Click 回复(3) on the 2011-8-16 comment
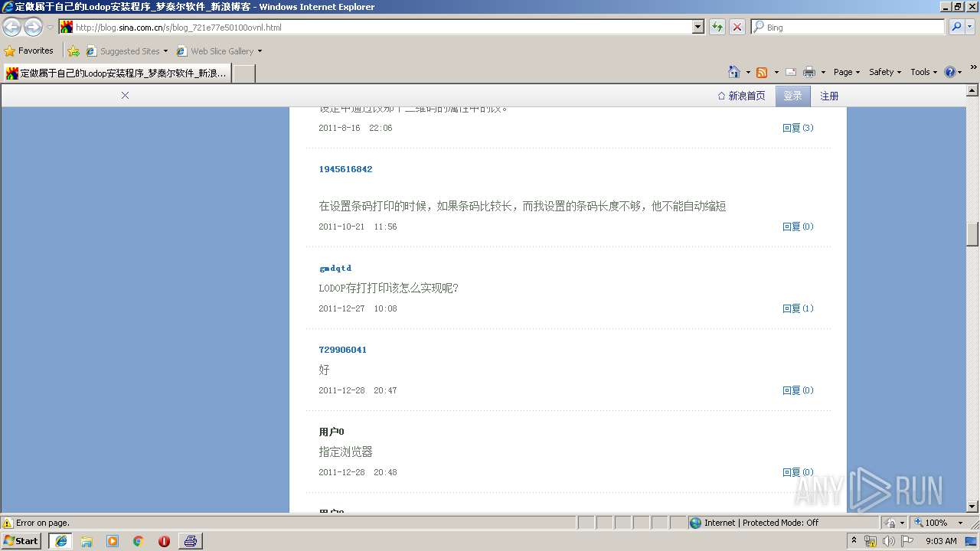The width and height of the screenshot is (980, 551). tap(798, 128)
